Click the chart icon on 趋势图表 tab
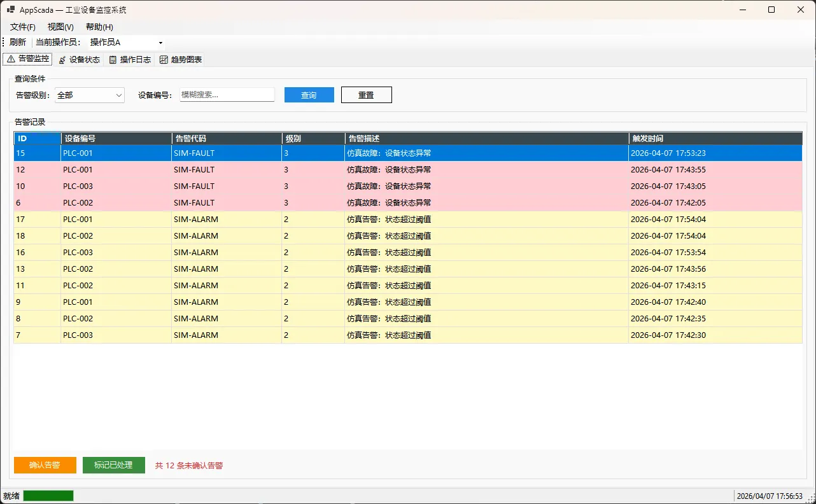 (x=164, y=60)
